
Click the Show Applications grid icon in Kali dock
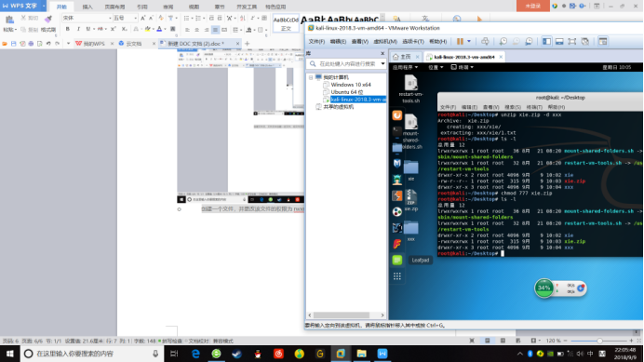coord(396,276)
